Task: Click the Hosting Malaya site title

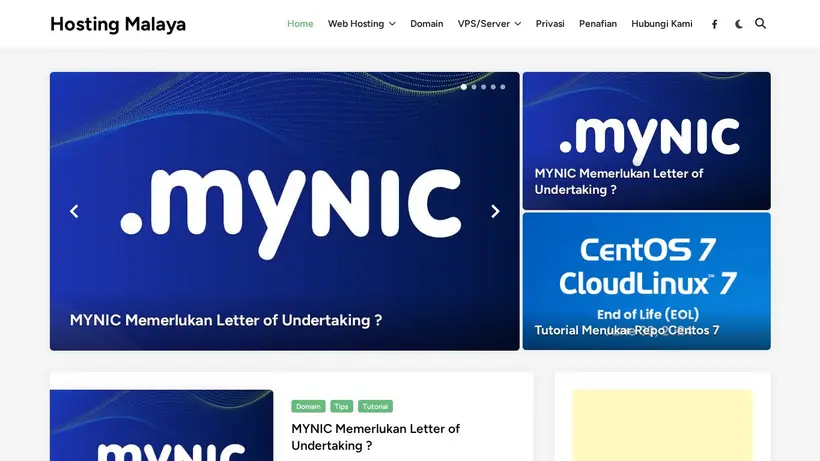Action: coord(118,24)
